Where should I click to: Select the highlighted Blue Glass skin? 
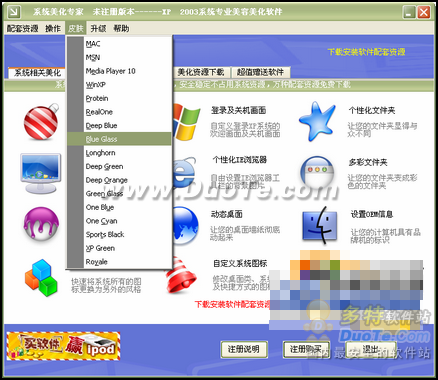pyautogui.click(x=119, y=139)
